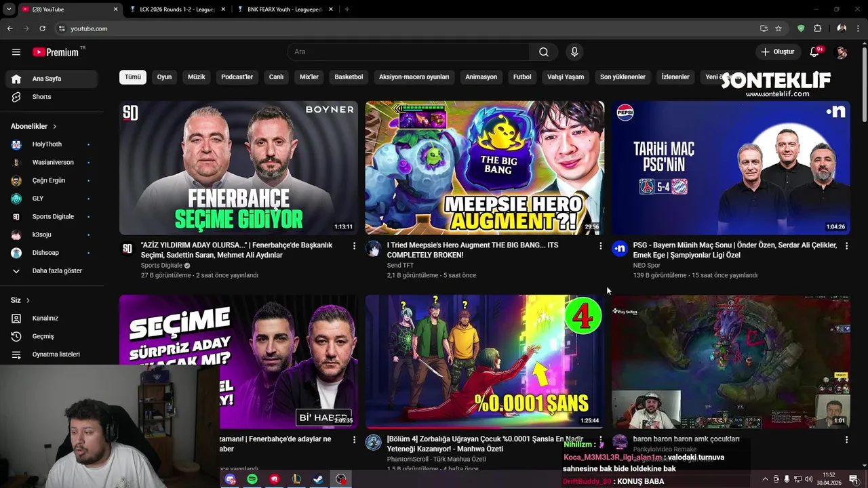Image resolution: width=868 pixels, height=488 pixels.
Task: Open the notifications bell
Action: click(815, 52)
